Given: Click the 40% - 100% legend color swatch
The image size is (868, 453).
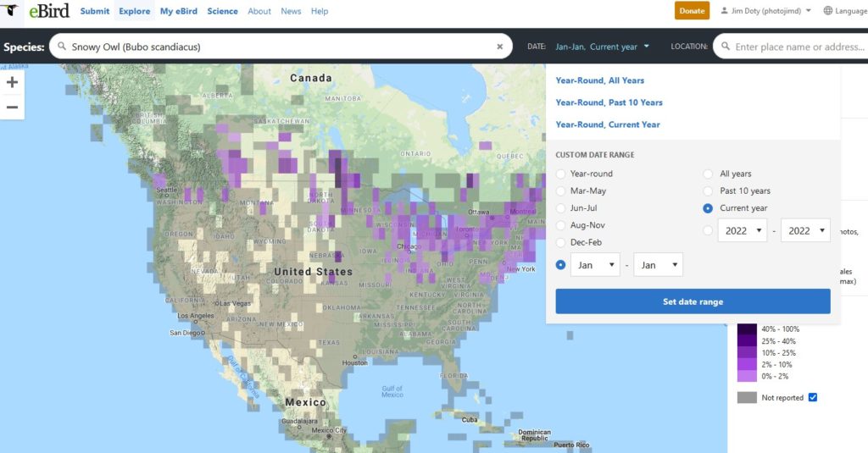Looking at the screenshot, I should tap(747, 329).
